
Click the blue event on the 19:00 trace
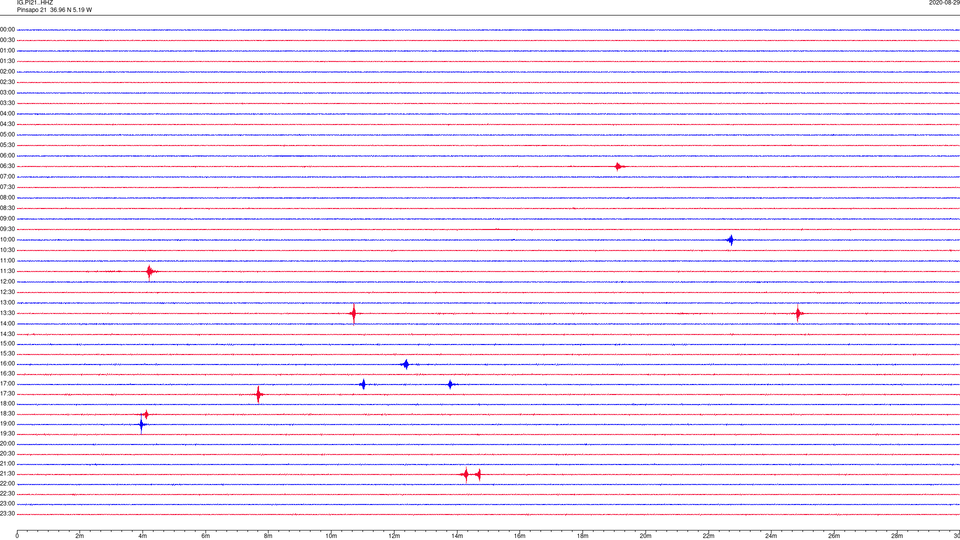click(141, 424)
